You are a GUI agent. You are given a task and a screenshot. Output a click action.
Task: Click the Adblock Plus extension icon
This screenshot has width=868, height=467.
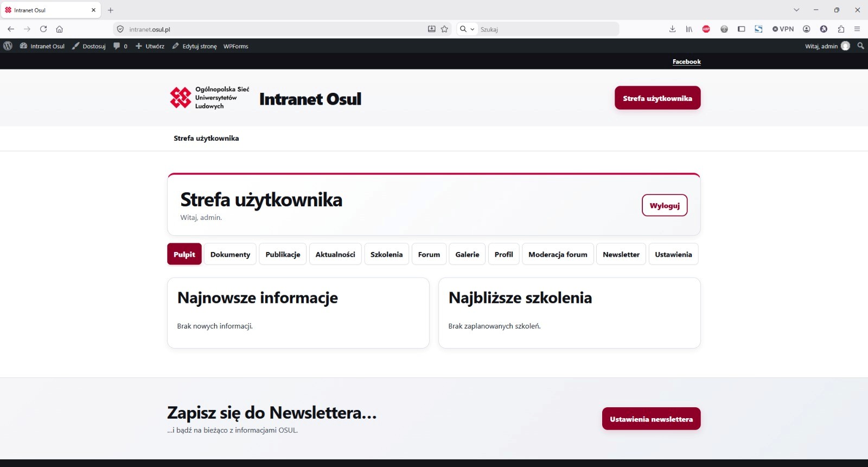click(706, 29)
